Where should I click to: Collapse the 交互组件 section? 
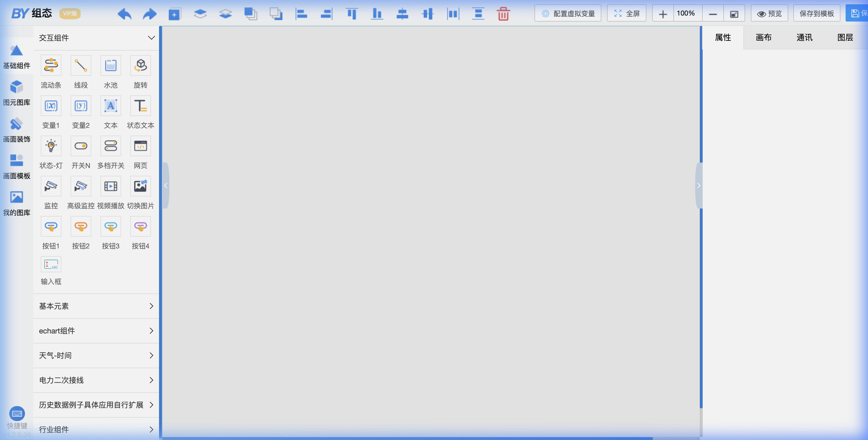click(96, 38)
